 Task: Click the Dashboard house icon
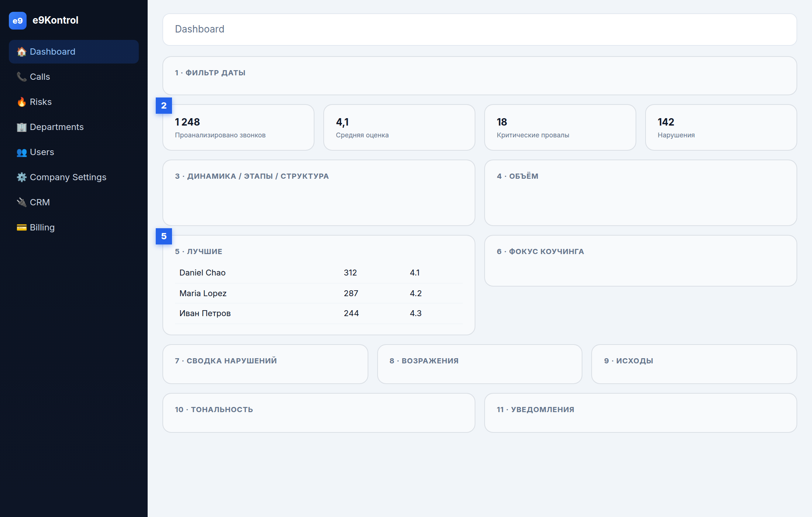click(22, 52)
